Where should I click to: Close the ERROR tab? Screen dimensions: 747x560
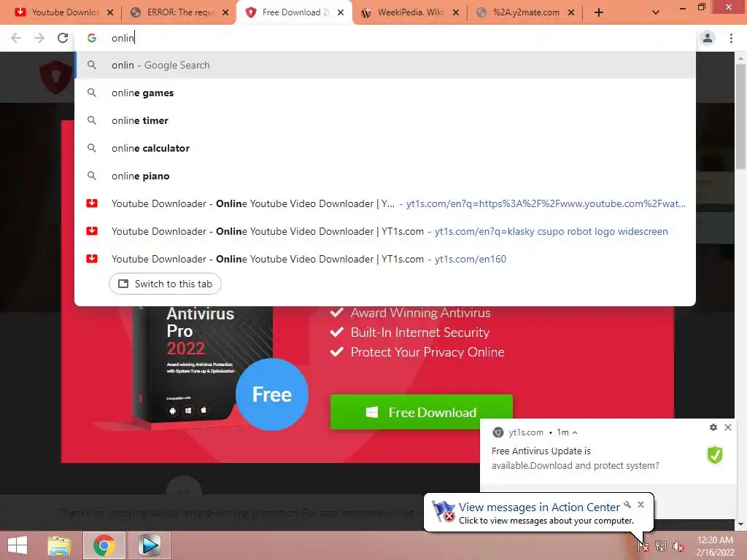225,12
